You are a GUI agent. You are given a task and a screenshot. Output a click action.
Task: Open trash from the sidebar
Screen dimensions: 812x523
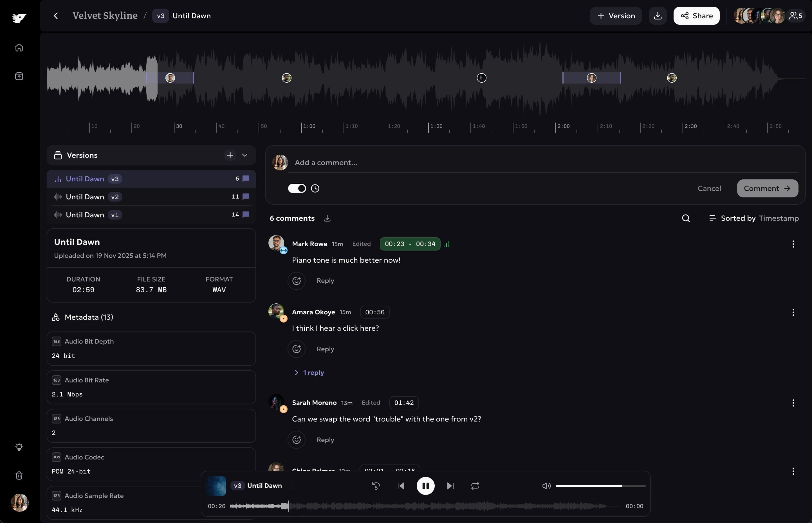(19, 475)
